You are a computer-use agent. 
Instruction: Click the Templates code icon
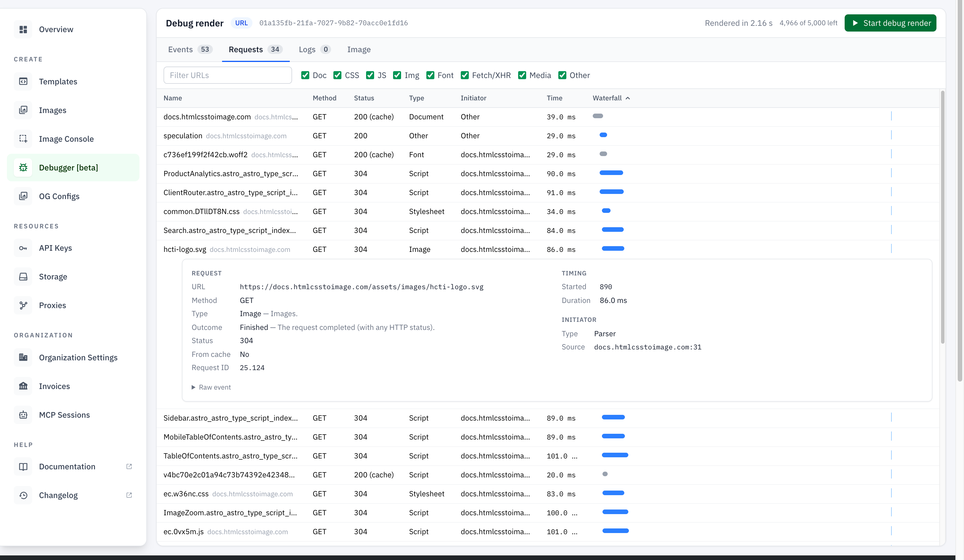pos(23,81)
